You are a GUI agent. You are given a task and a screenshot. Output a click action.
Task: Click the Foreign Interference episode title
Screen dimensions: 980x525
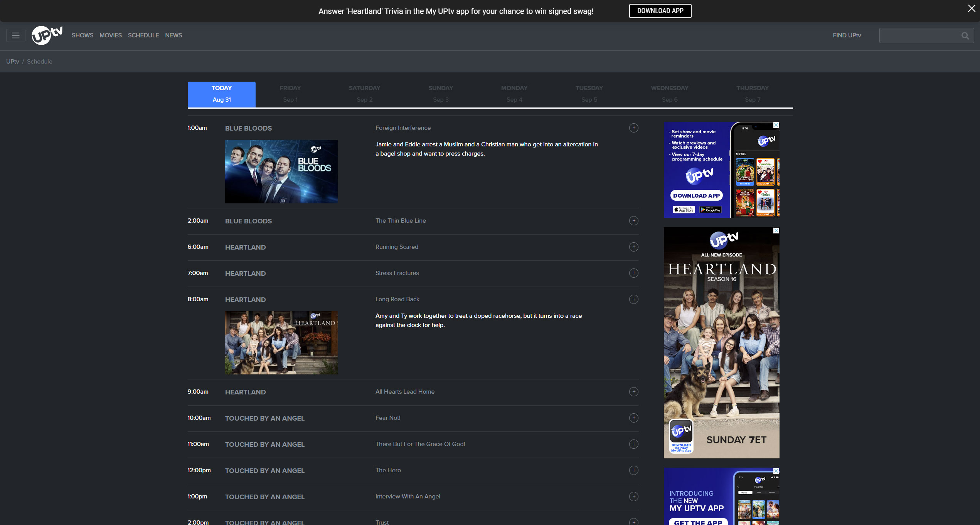pyautogui.click(x=403, y=128)
